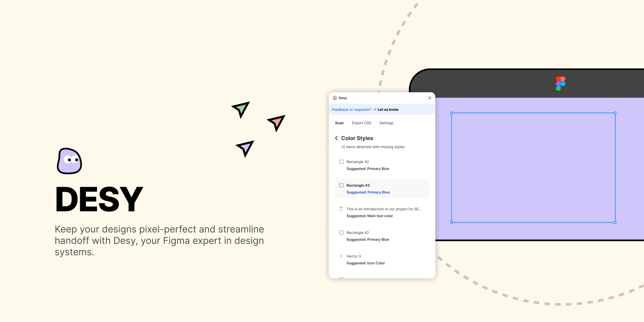This screenshot has height=322, width=644.
Task: Check the Rectangle 43 checkbox
Action: click(341, 185)
